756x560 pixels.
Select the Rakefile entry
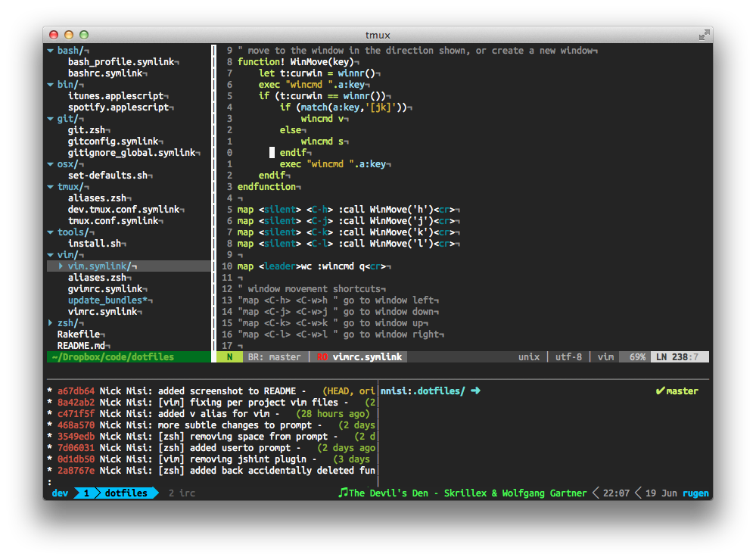[79, 334]
